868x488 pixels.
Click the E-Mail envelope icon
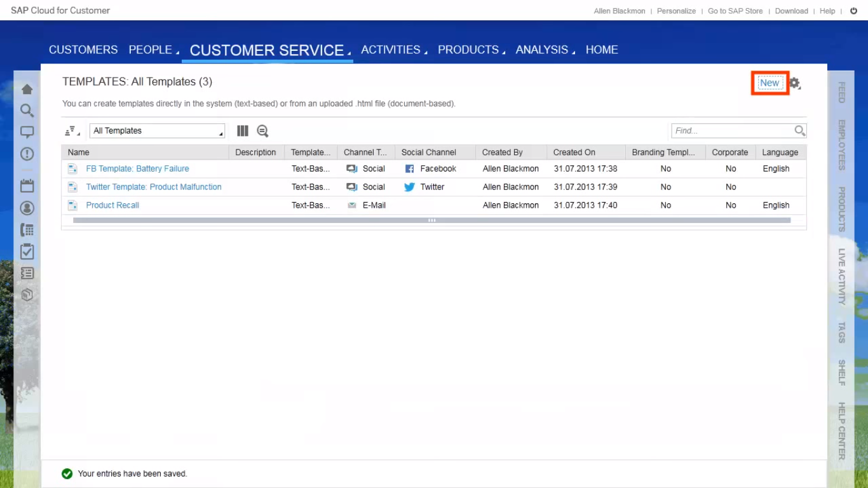[352, 206]
